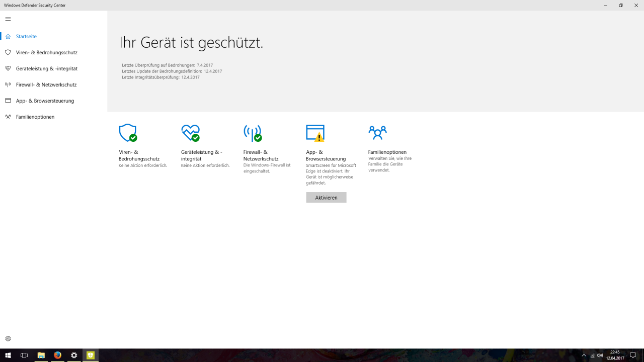Close the Windows Defender Security Center window
Image resolution: width=644 pixels, height=362 pixels.
click(636, 5)
